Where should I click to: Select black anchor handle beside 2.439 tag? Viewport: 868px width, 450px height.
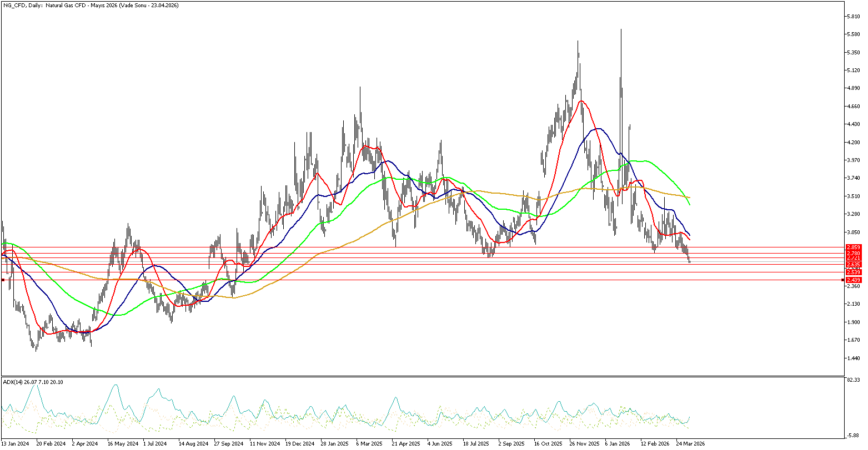click(x=843, y=280)
